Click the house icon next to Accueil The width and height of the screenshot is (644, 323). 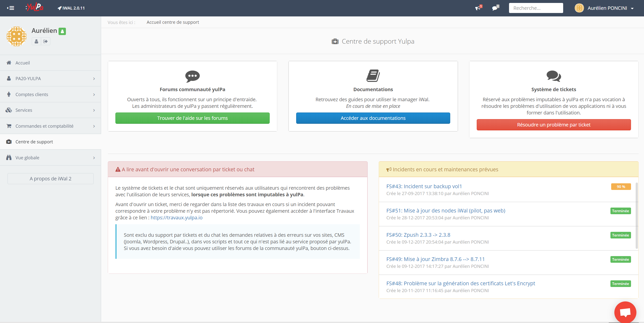coord(9,62)
